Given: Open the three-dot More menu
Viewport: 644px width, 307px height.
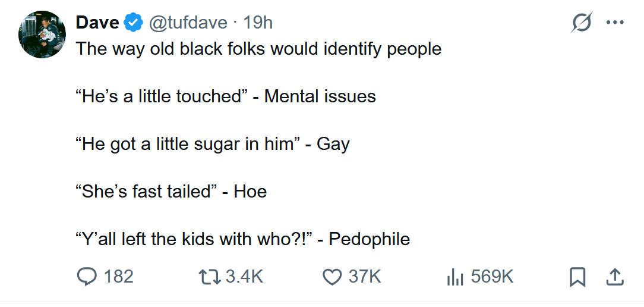Looking at the screenshot, I should (x=614, y=23).
